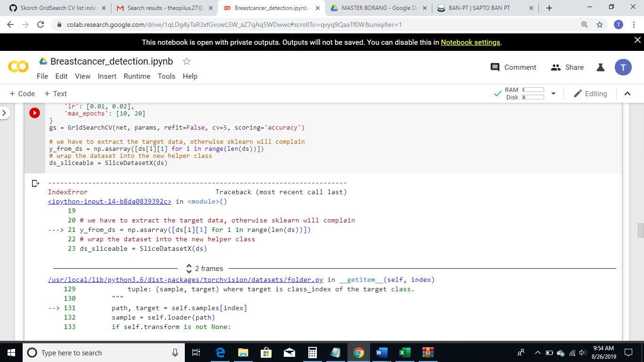Screen dimensions: 644x362
Task: Click the address bar URL
Action: 234,25
